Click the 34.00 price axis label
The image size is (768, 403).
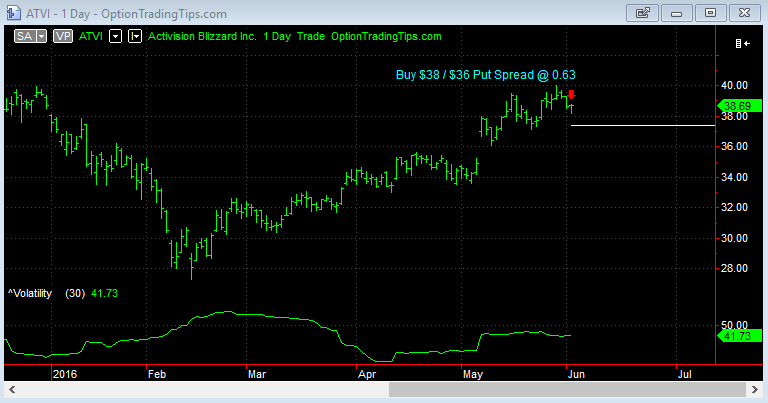coord(734,177)
